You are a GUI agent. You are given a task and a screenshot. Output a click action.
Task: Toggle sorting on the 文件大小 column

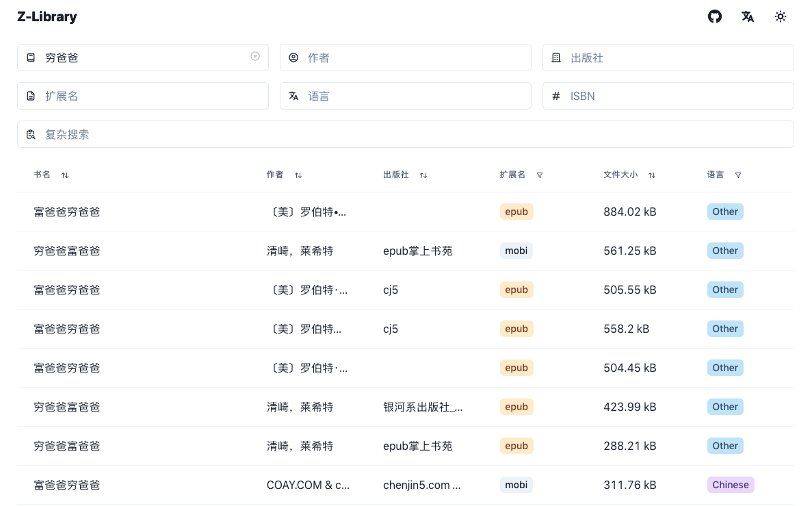(x=652, y=175)
